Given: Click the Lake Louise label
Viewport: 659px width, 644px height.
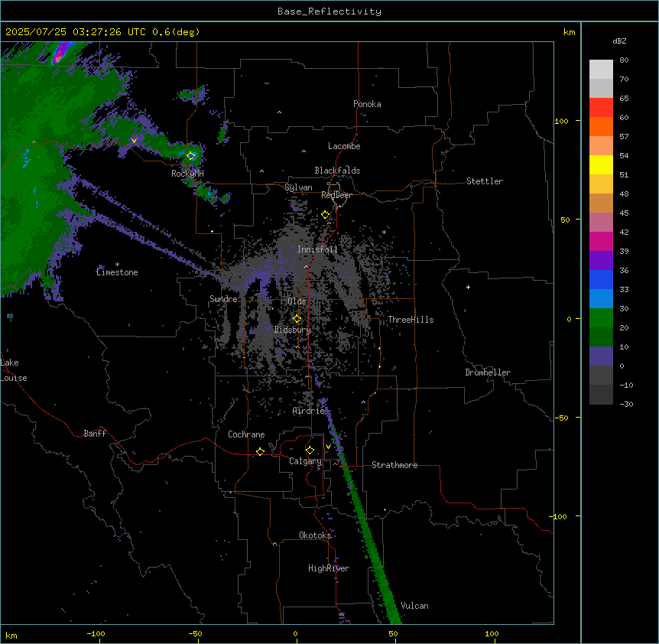Looking at the screenshot, I should tap(14, 370).
